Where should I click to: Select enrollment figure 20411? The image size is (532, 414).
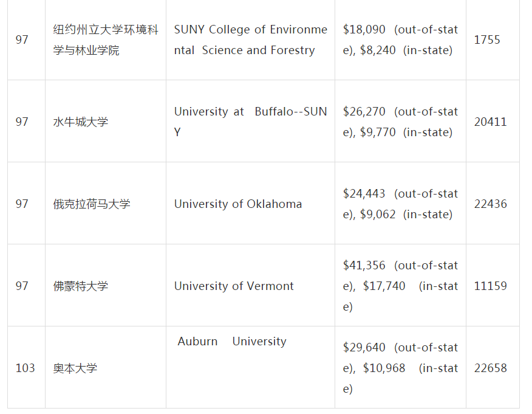(490, 122)
